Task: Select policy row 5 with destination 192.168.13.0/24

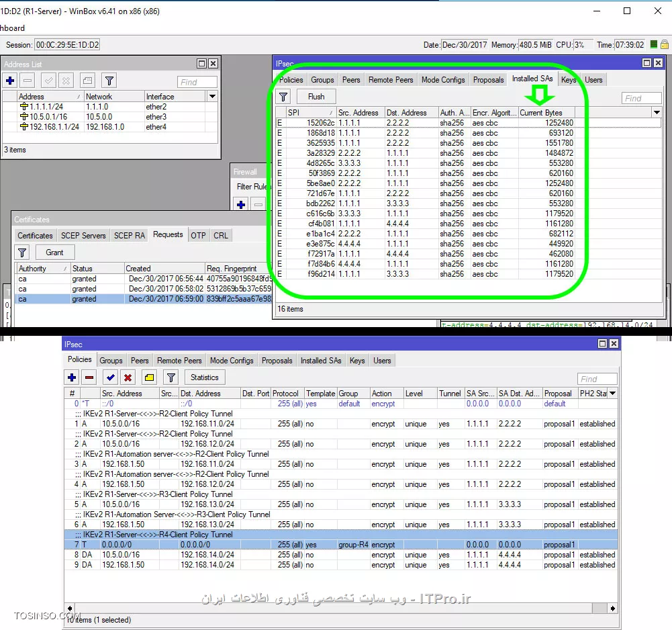Action: pos(341,504)
